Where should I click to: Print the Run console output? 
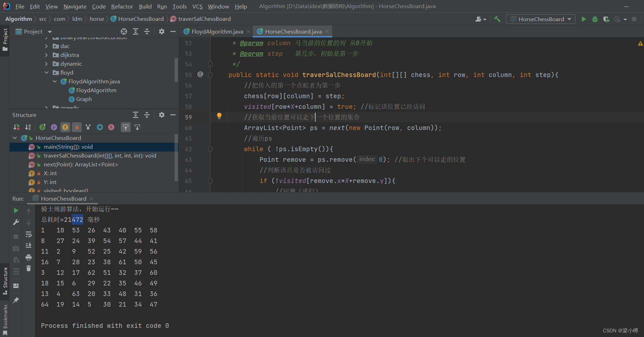(29, 257)
